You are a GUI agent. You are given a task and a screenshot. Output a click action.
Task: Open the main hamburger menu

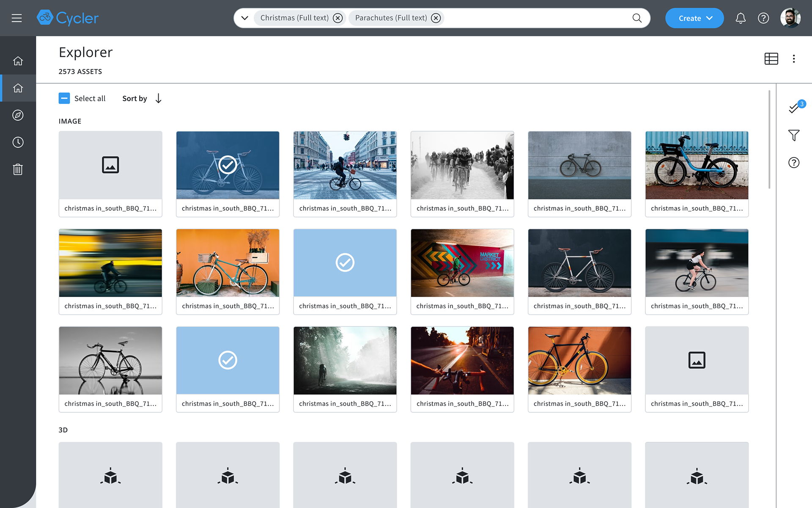pyautogui.click(x=16, y=18)
